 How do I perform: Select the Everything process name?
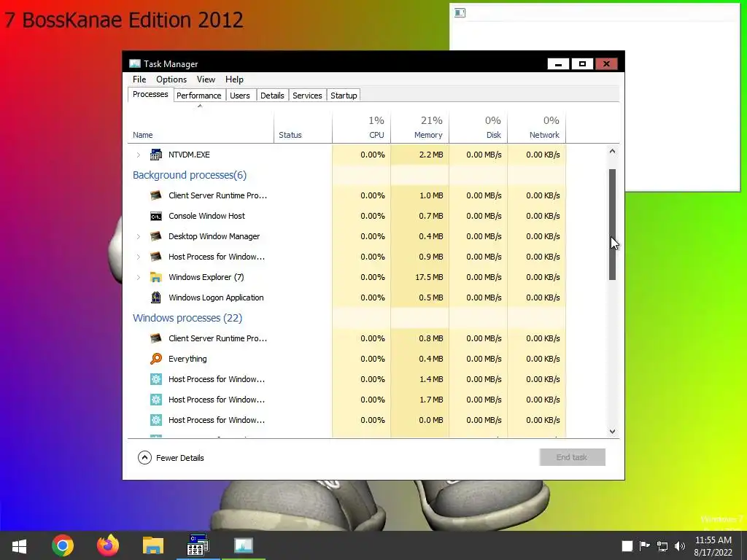(x=187, y=359)
